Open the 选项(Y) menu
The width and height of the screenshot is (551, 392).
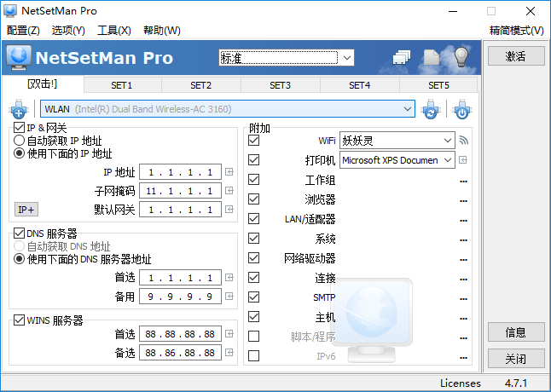[68, 31]
